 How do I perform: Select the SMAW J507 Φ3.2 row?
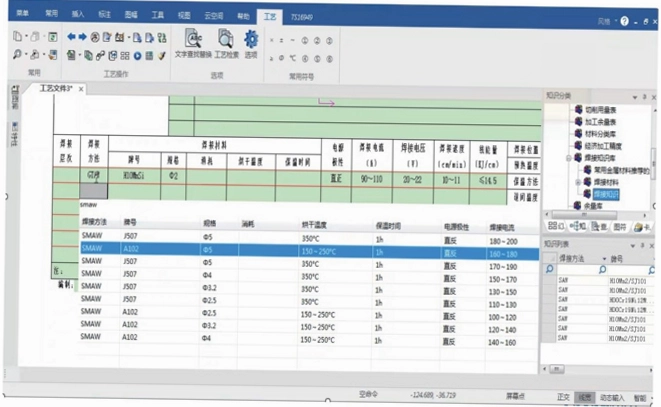309,288
